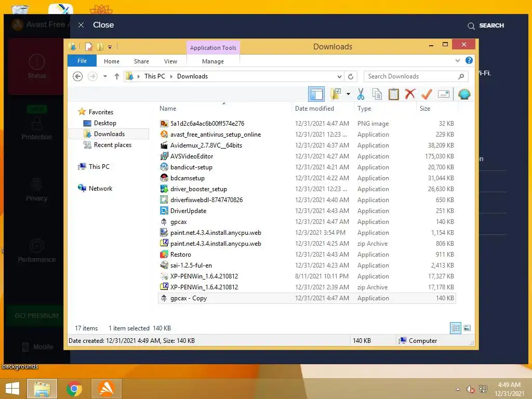Click the folder options icon in toolbar
Screen dimensions: 532x399
(336, 94)
